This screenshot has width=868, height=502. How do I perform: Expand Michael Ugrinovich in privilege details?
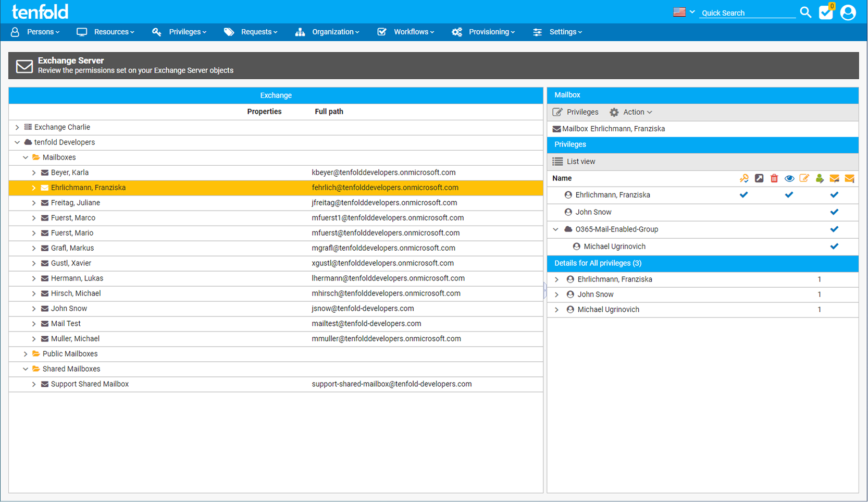(x=557, y=310)
